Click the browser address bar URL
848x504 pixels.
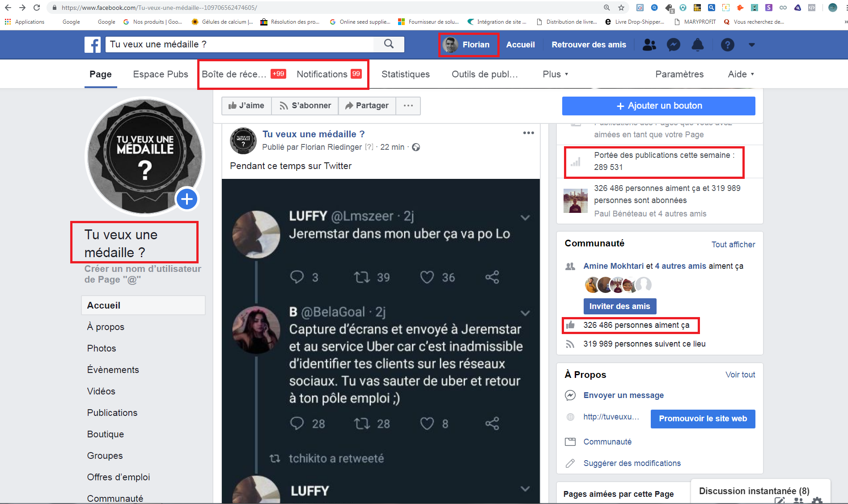pos(159,8)
